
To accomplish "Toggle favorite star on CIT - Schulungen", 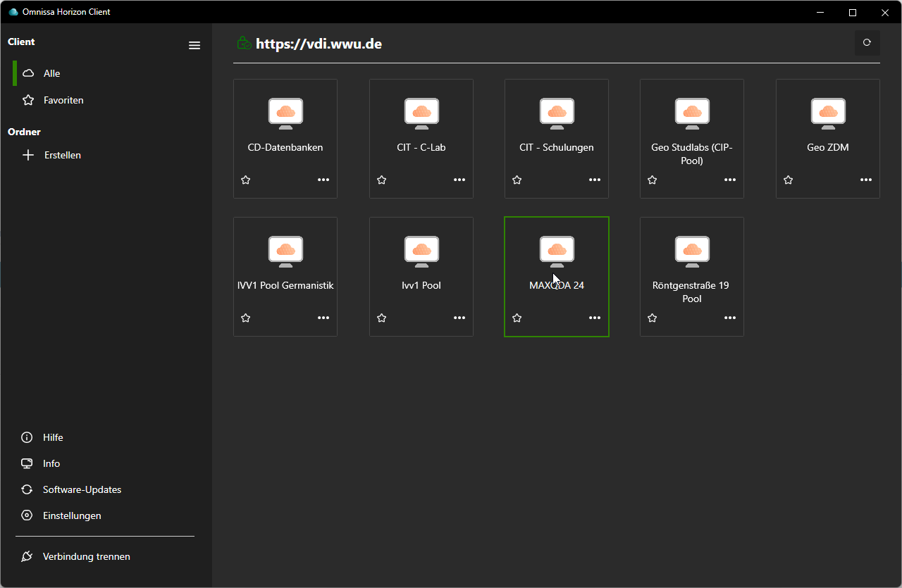I will pos(517,180).
